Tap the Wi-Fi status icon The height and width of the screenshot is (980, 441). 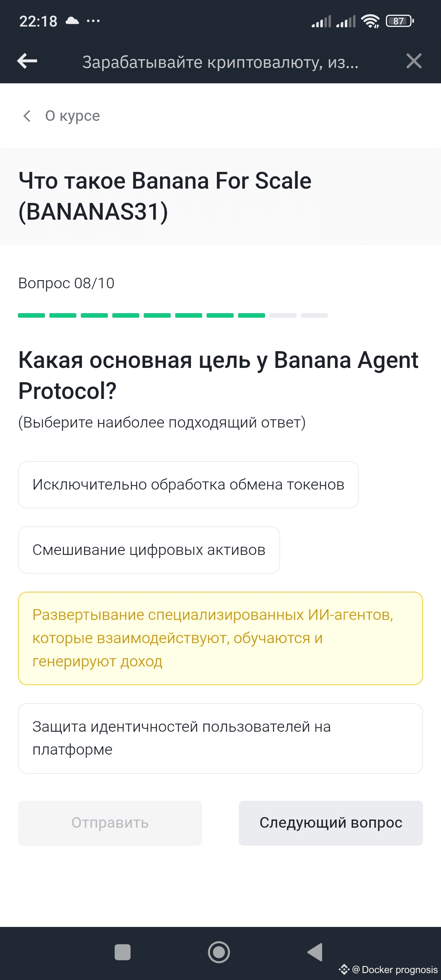[370, 21]
